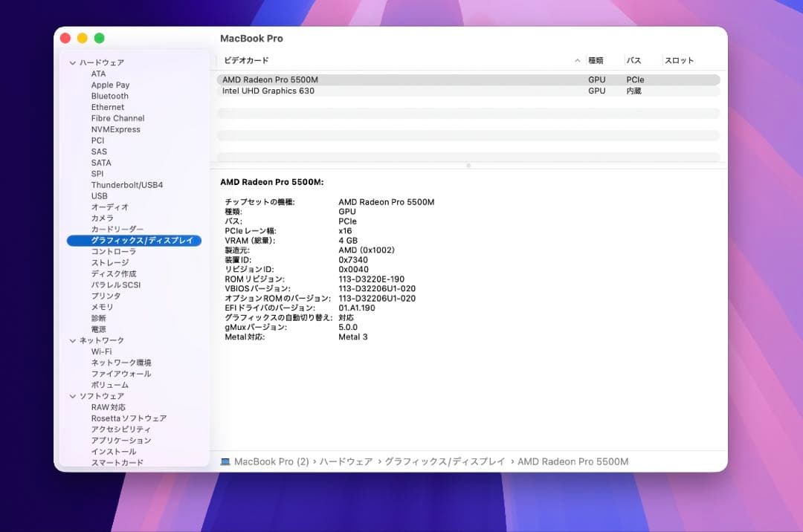Viewport: 803px width, 532px height.
Task: Sort by ビデオカード column header
Action: tap(246, 60)
